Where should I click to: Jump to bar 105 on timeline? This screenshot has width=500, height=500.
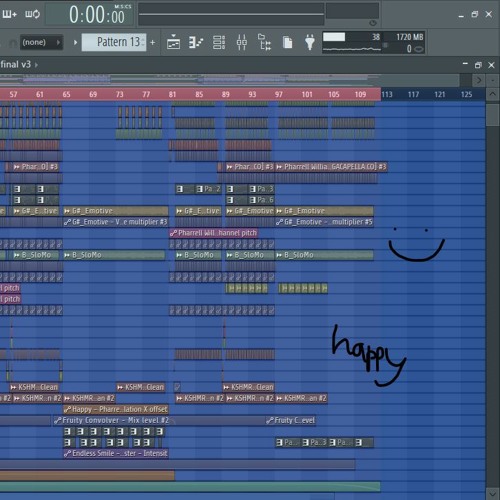coord(334,94)
